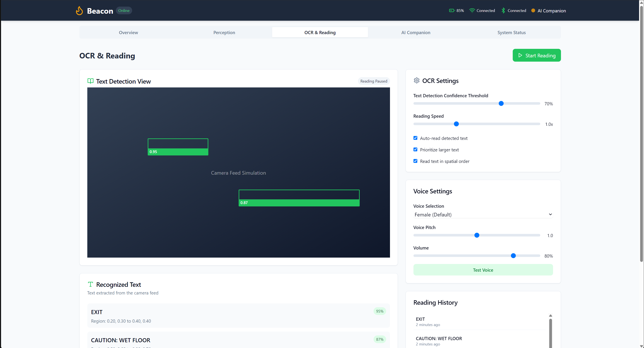Click the Reading Speed slider handle
Viewport: 644px width, 348px height.
pos(456,124)
